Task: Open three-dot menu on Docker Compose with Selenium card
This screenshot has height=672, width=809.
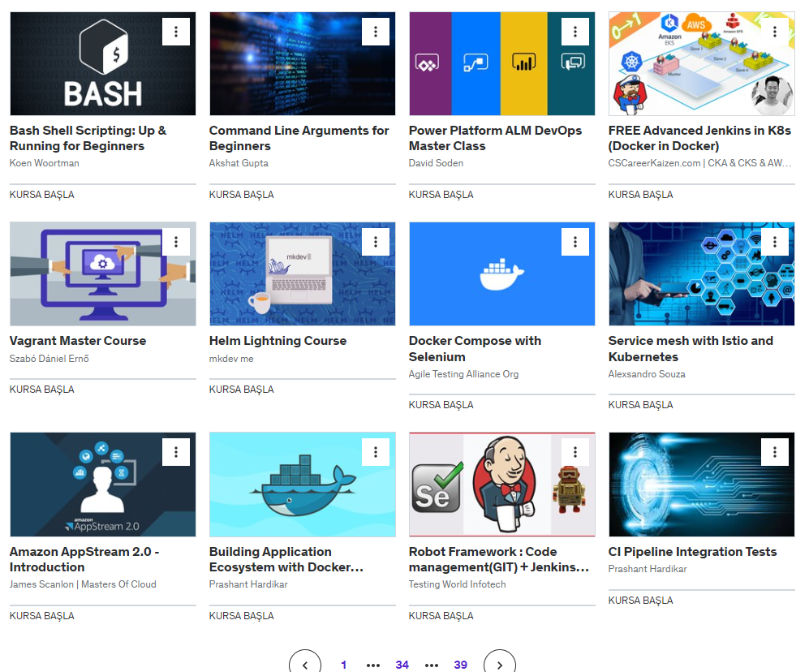Action: point(575,242)
